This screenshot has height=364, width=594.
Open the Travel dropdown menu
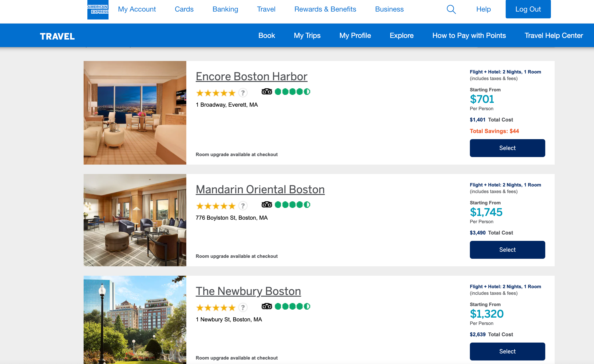[266, 9]
